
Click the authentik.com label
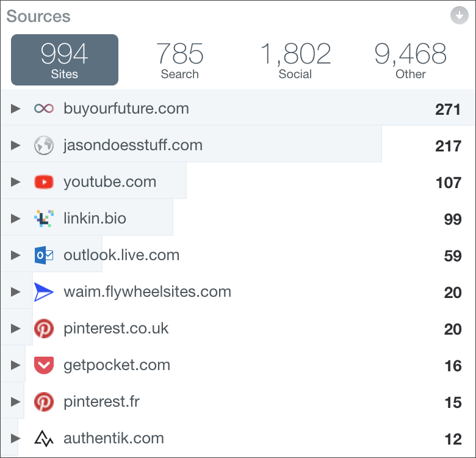[x=114, y=438]
